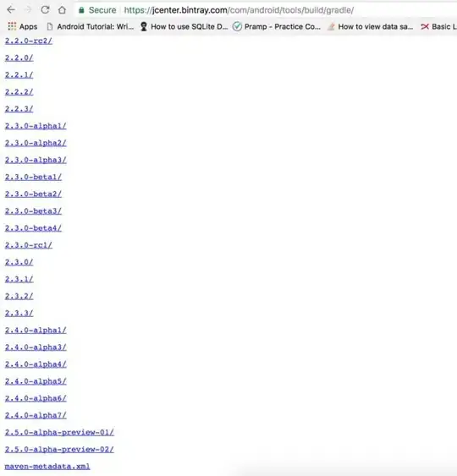Image resolution: width=457 pixels, height=476 pixels.
Task: Reload the page with the refresh icon
Action: pos(45,10)
